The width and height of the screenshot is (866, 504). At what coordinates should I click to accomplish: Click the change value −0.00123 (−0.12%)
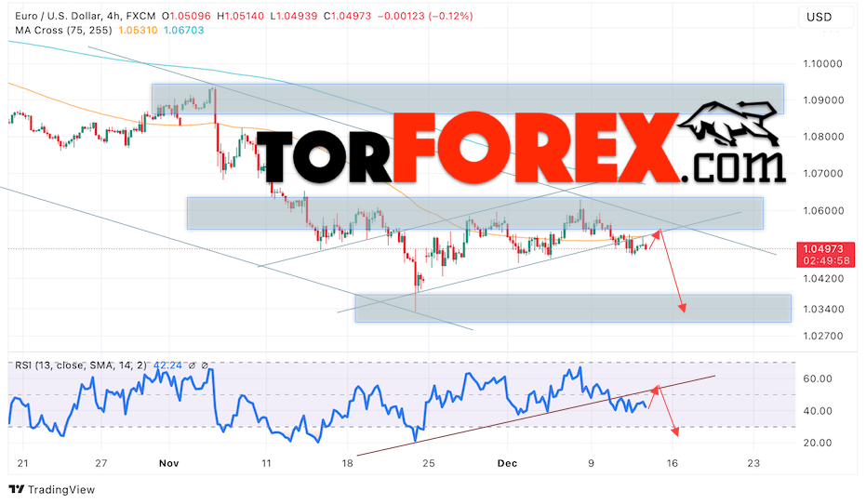coord(425,16)
